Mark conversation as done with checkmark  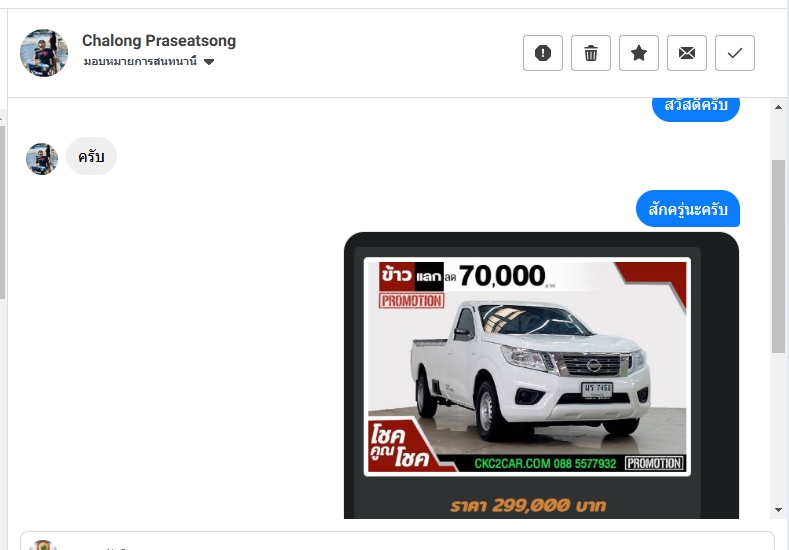pos(735,53)
